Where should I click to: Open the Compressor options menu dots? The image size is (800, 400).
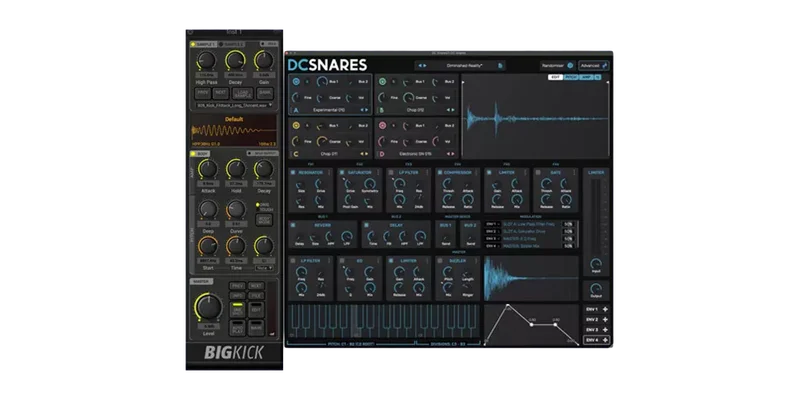click(476, 172)
